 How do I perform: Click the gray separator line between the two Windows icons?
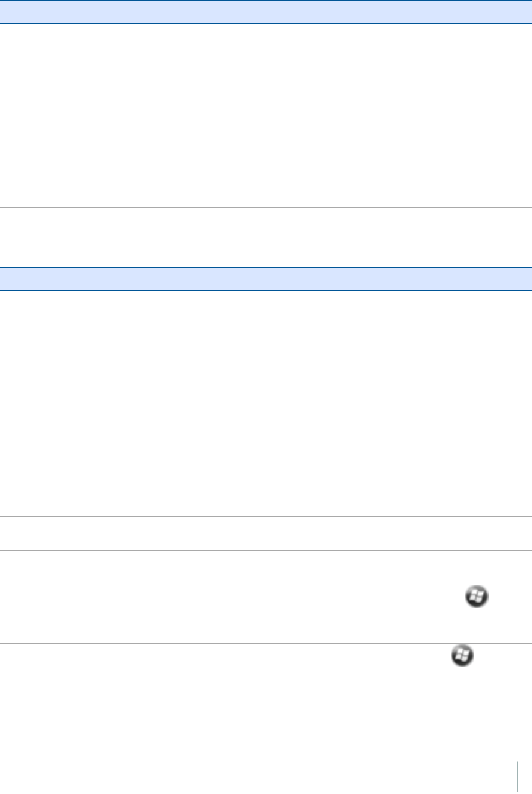click(266, 643)
